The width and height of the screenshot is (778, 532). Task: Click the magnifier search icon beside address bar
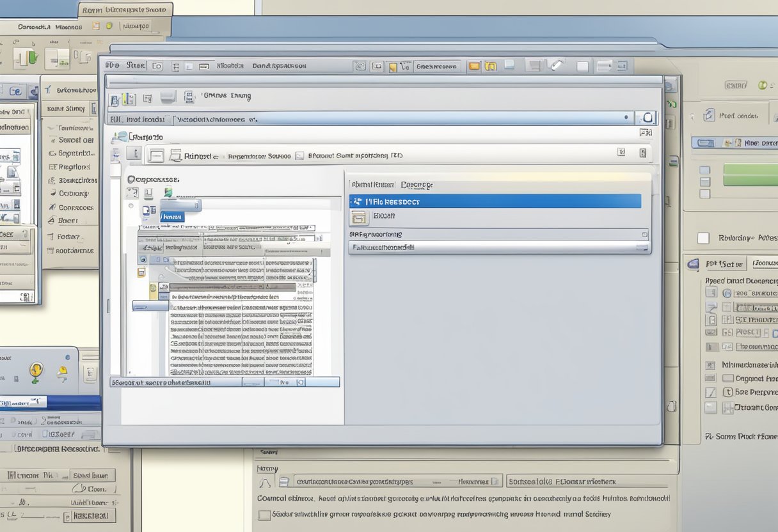(x=647, y=118)
